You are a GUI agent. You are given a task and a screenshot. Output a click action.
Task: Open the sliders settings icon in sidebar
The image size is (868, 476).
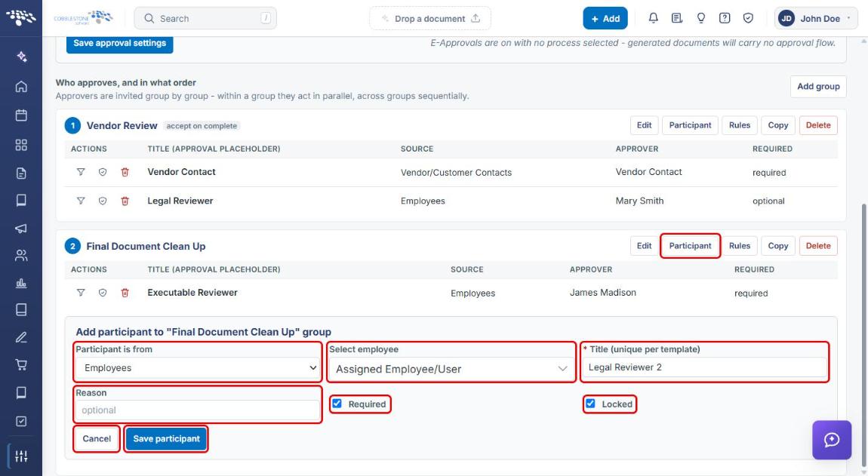coord(21,456)
